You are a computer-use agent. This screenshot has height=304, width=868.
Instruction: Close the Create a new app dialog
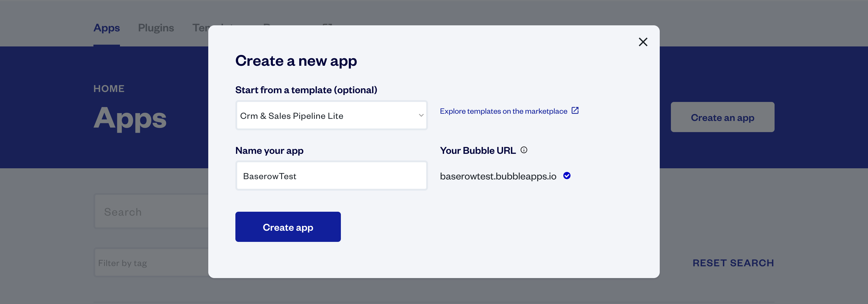pos(643,42)
